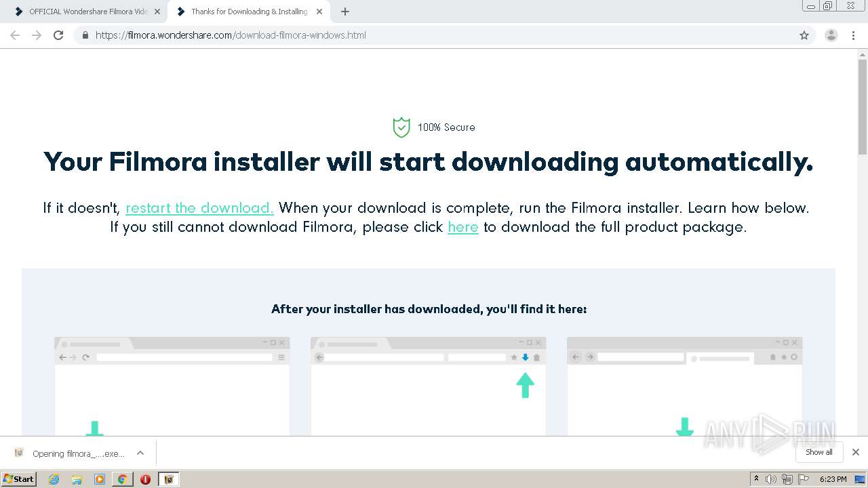
Task: Select the installer package taskbar item
Action: [168, 479]
